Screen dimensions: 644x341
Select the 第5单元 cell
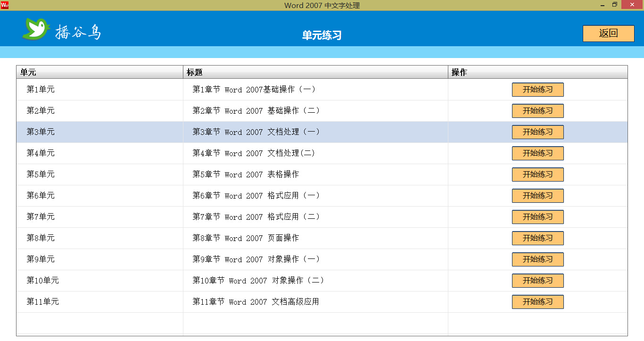99,175
